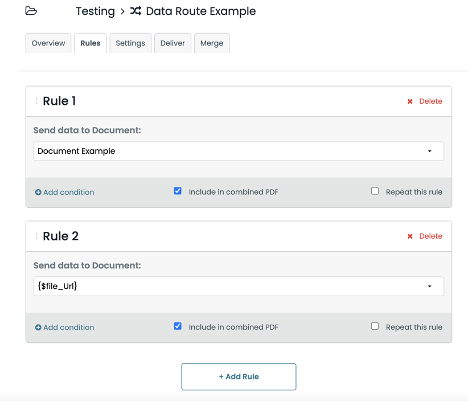
Task: Enable Repeat this rule on Rule 2
Action: pyautogui.click(x=375, y=326)
